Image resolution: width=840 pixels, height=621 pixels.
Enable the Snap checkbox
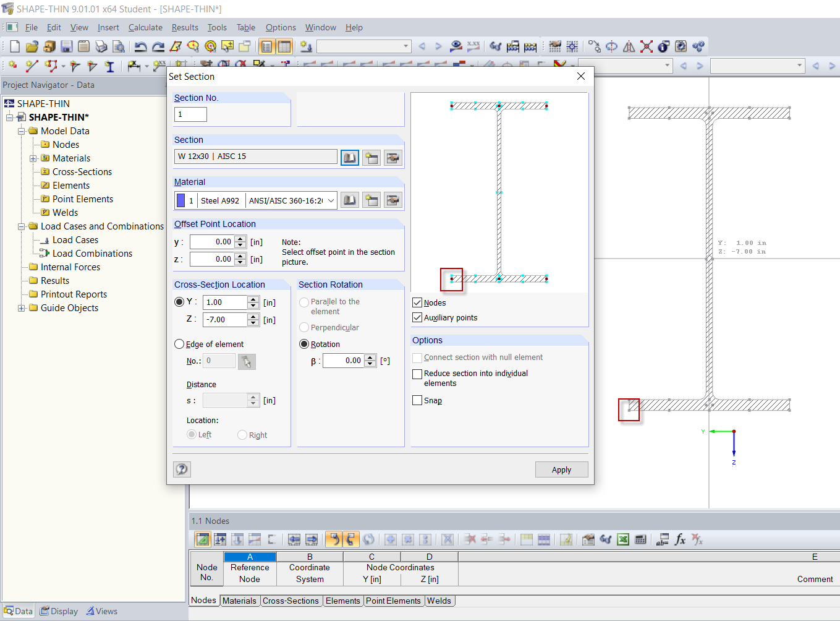pyautogui.click(x=417, y=400)
